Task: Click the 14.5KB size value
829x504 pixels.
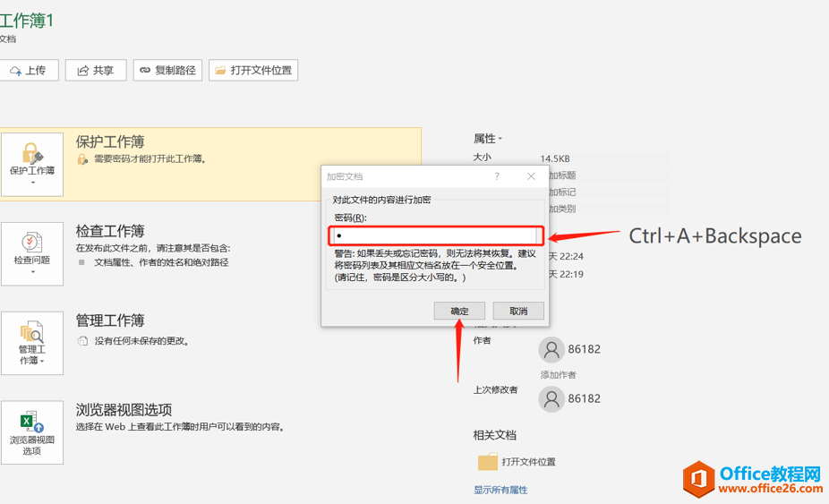Action: click(x=555, y=158)
